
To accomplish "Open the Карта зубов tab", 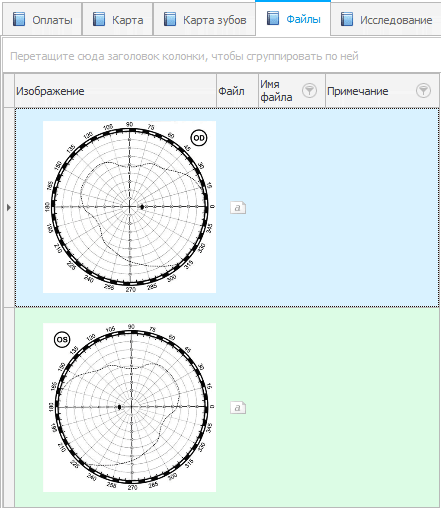I will tap(204, 20).
